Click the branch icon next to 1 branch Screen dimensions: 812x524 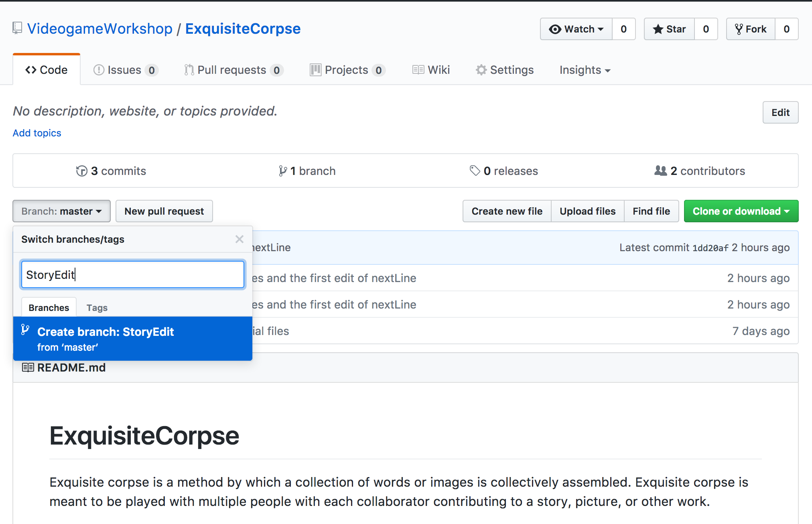tap(283, 171)
